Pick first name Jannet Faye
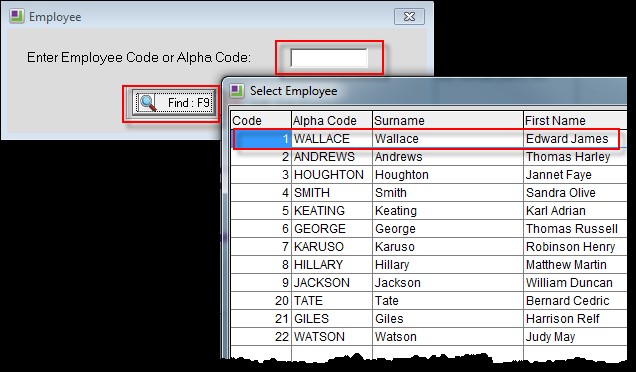This screenshot has height=372, width=636. coord(575,175)
